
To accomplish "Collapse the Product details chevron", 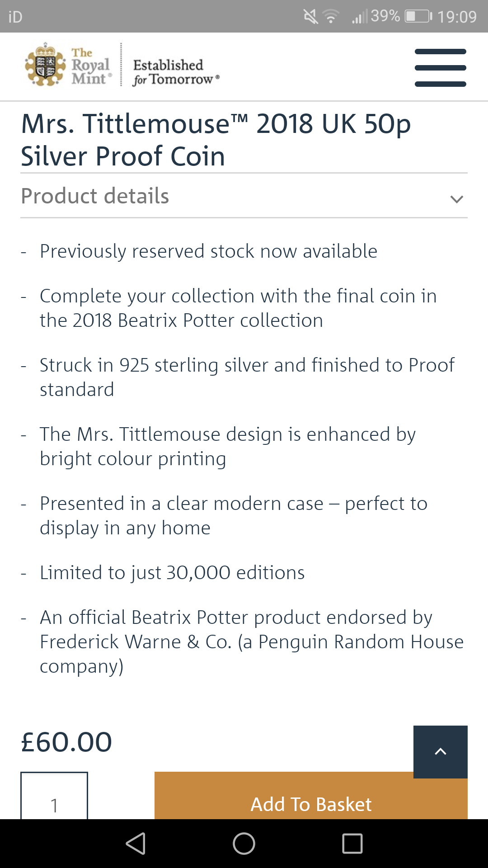I will tap(457, 199).
